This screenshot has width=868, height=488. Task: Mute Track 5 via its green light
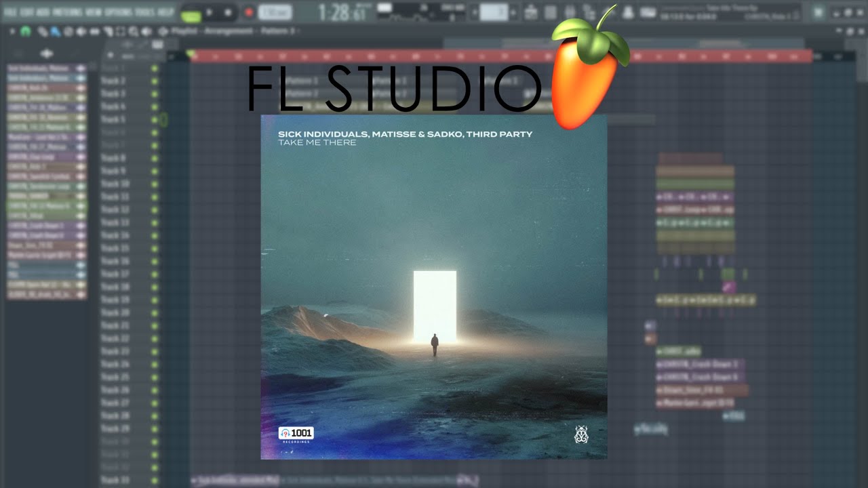click(155, 119)
